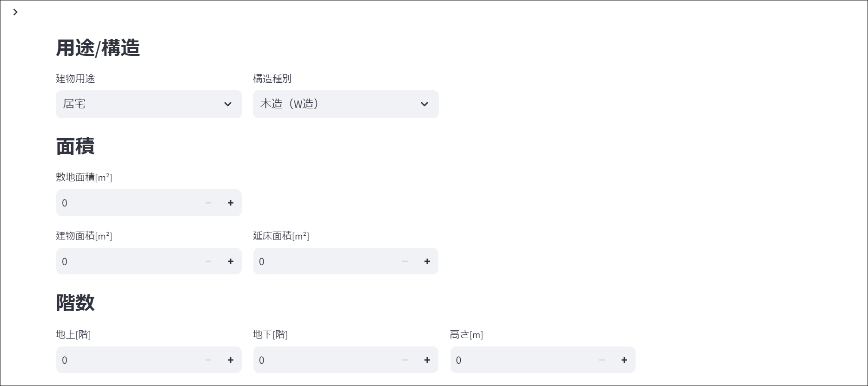Decrease 地下 floors with minus icon

[x=405, y=360]
